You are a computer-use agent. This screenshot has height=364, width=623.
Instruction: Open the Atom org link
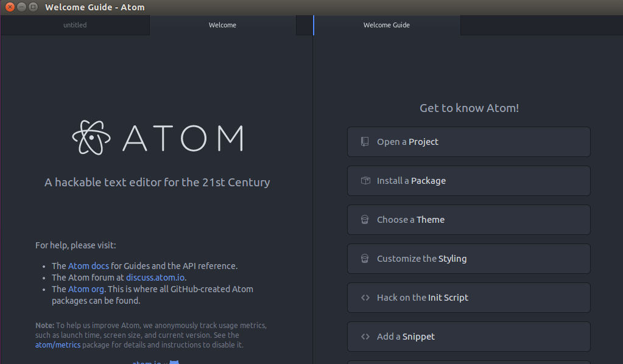[86, 289]
